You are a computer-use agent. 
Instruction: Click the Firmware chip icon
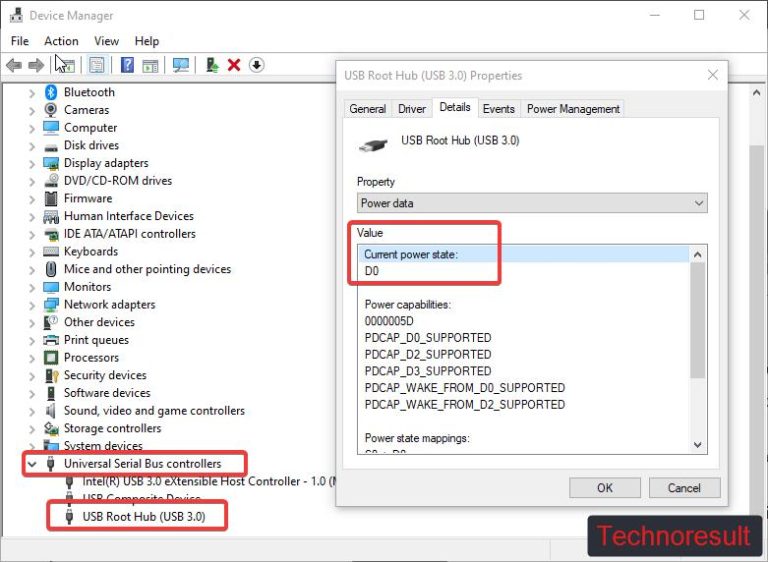point(50,198)
